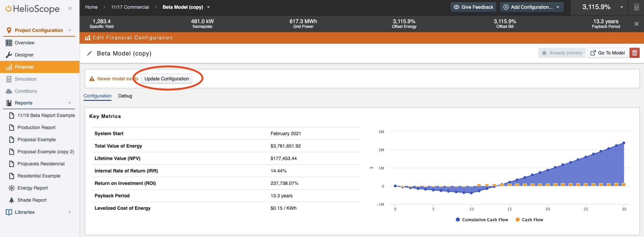This screenshot has height=237, width=644.
Task: Click the 617.3 MWh Grid Power metric
Action: tap(303, 24)
